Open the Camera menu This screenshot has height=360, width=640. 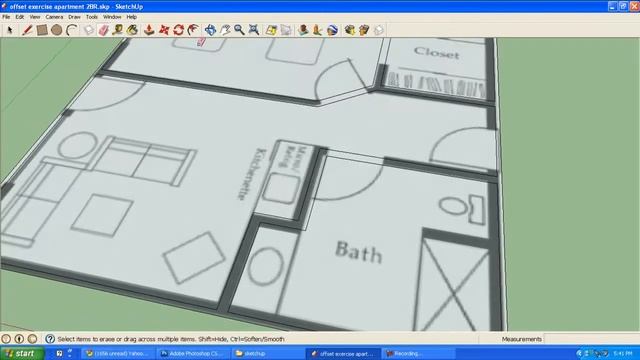(x=54, y=17)
